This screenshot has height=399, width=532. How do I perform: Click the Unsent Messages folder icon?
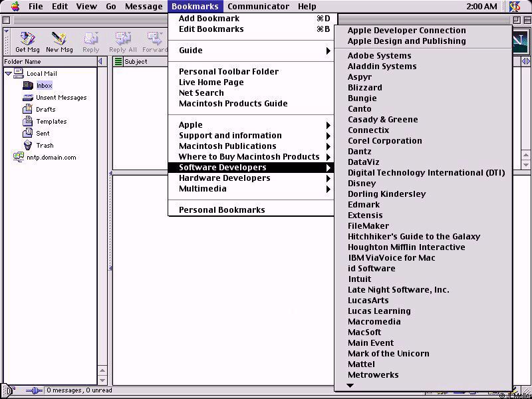pos(28,98)
